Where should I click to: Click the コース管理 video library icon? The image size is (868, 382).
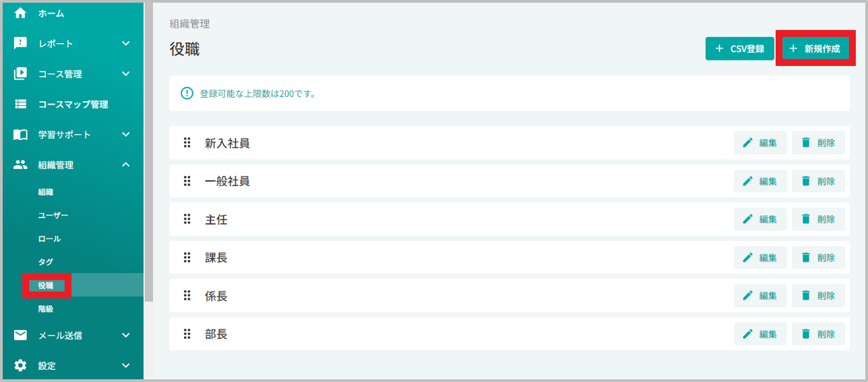pyautogui.click(x=21, y=73)
